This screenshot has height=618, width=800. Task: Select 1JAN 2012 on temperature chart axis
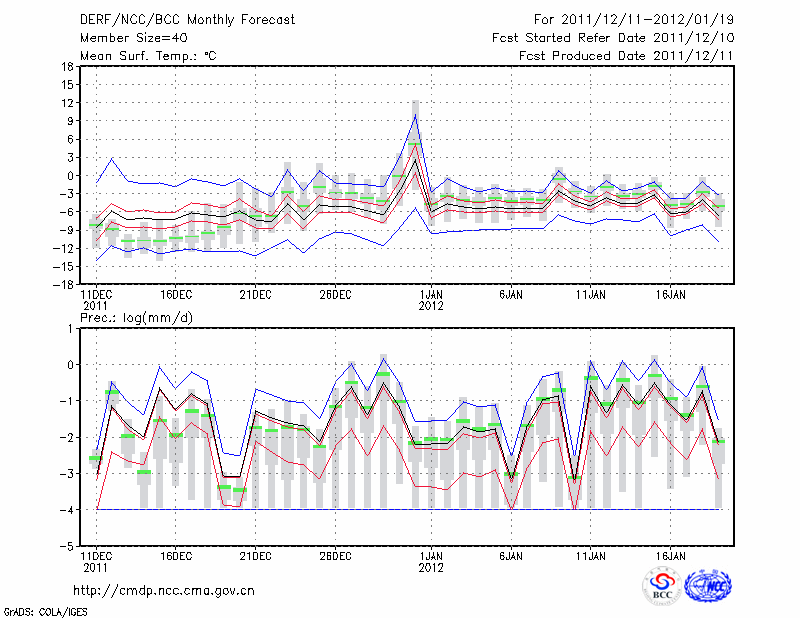click(x=431, y=300)
